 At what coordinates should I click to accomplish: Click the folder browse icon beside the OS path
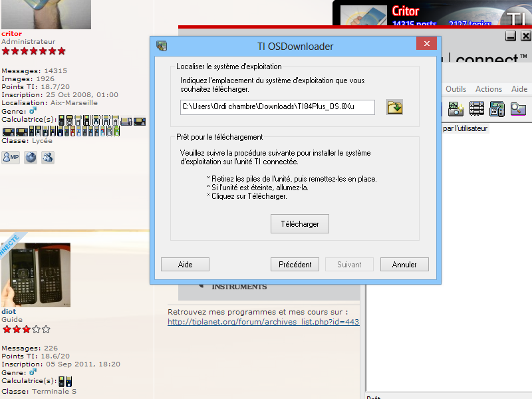pos(394,107)
